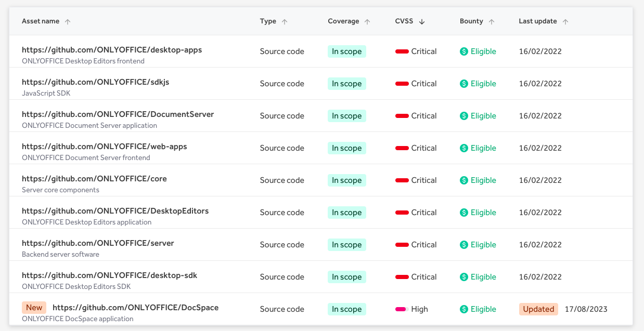Viewport: 644px width, 331px height.
Task: Click the In scope badge for desktop-apps
Action: [347, 51]
